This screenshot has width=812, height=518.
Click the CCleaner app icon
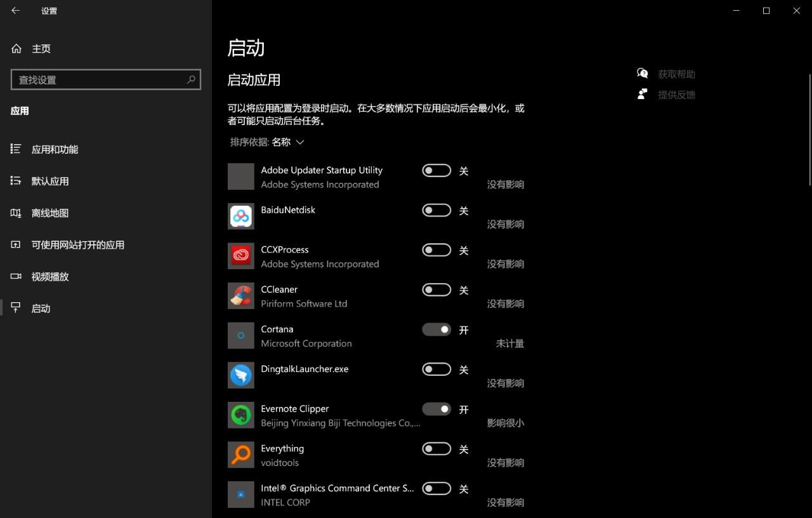pos(240,295)
